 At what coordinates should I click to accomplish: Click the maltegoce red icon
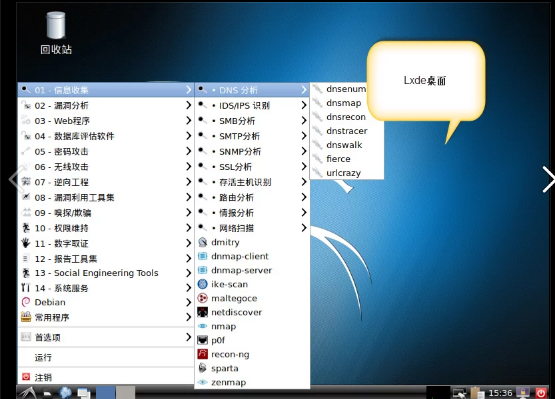[202, 298]
